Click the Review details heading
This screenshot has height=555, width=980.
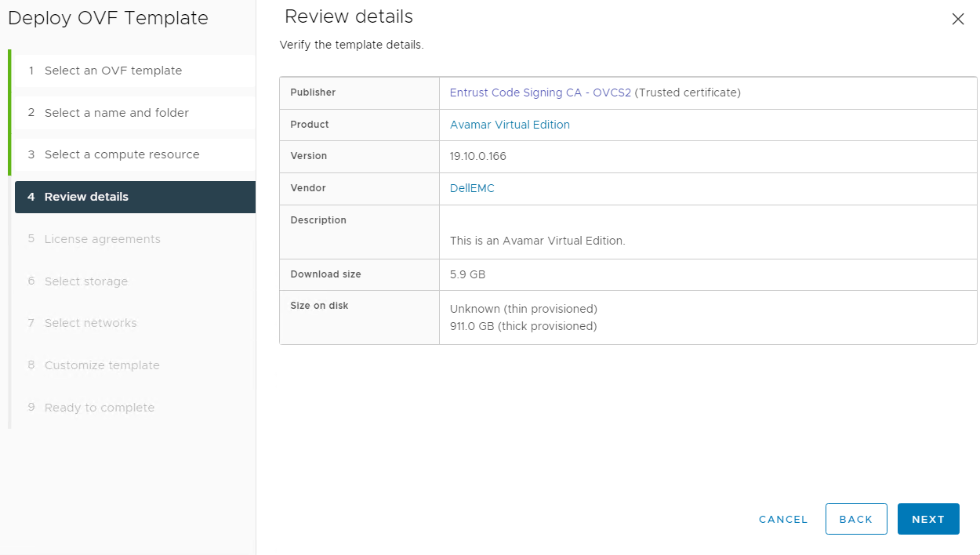pos(348,16)
